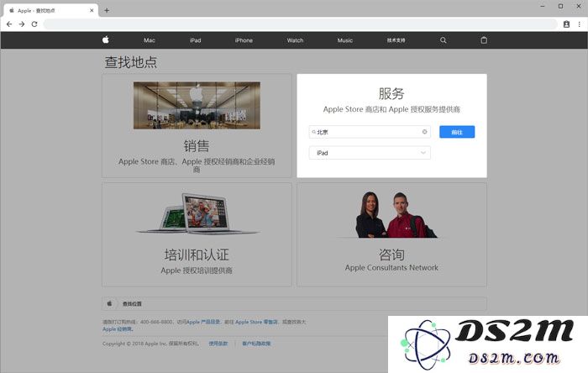The height and width of the screenshot is (373, 588).
Task: Open the iPhone menu item
Action: click(x=244, y=40)
